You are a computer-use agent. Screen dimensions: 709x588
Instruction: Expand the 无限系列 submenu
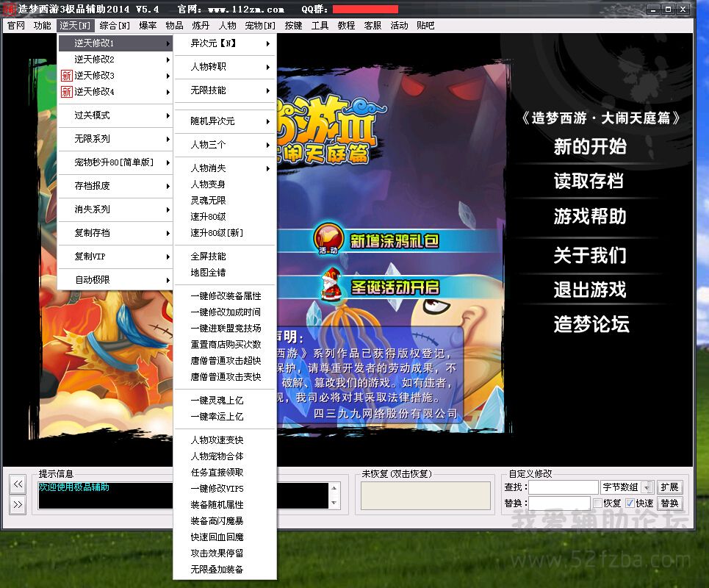click(115, 139)
